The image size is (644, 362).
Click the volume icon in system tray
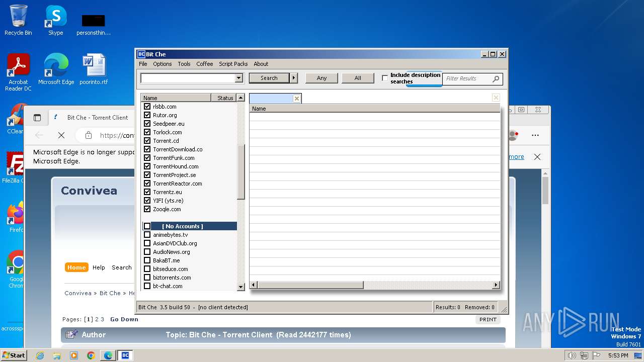click(x=572, y=355)
